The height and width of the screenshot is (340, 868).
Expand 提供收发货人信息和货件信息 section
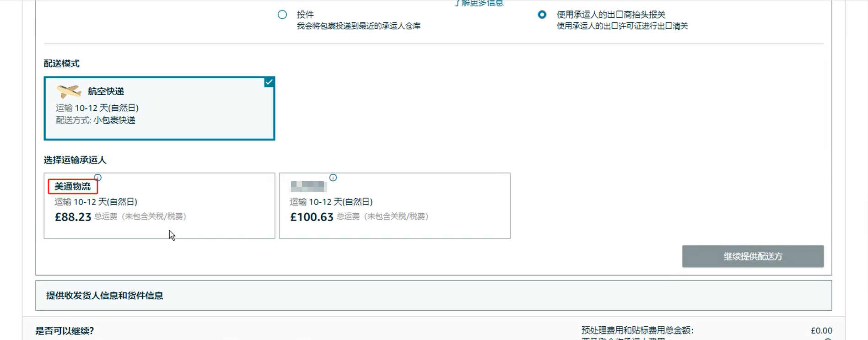click(x=433, y=296)
